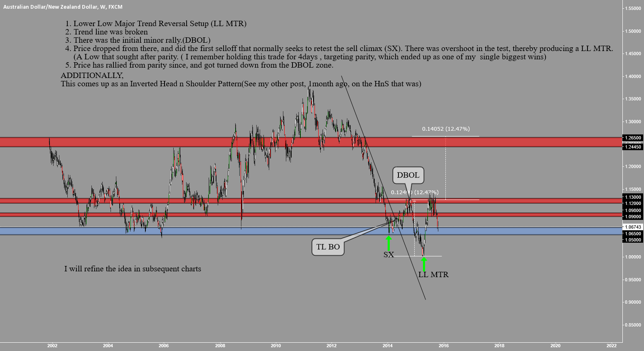Click the 2016 label on time axis
Image resolution: width=644 pixels, height=351 pixels.
(443, 345)
